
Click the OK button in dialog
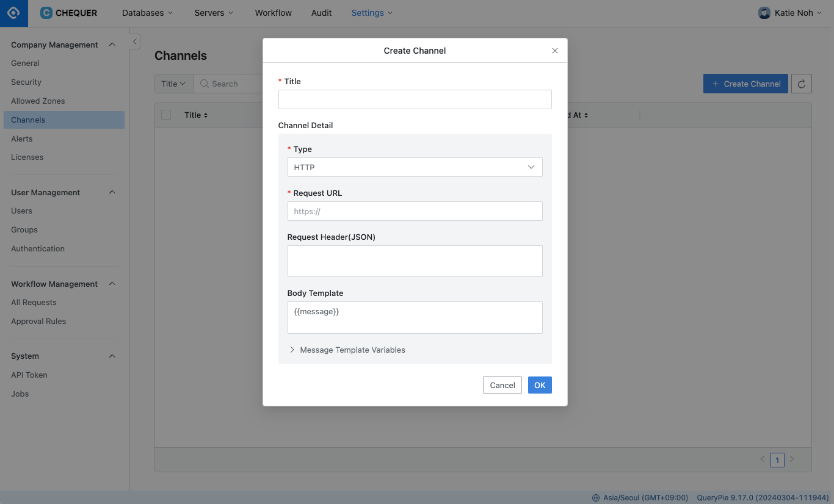[x=540, y=385]
